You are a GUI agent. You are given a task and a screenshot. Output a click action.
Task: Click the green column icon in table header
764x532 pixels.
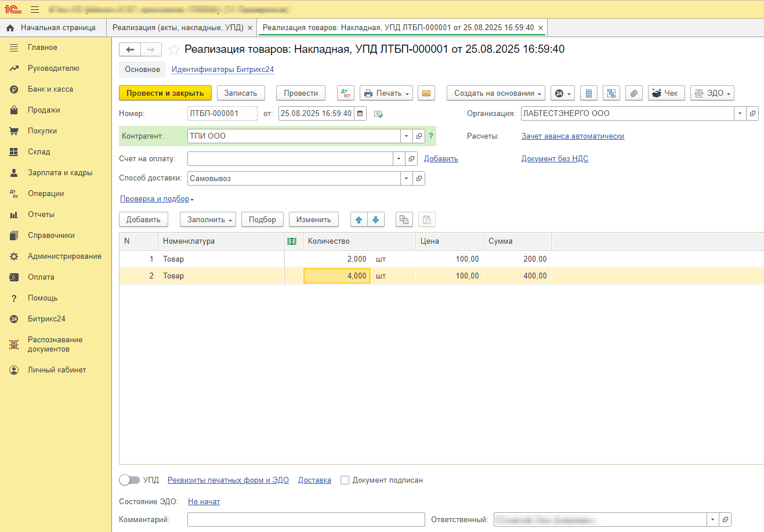coord(292,241)
